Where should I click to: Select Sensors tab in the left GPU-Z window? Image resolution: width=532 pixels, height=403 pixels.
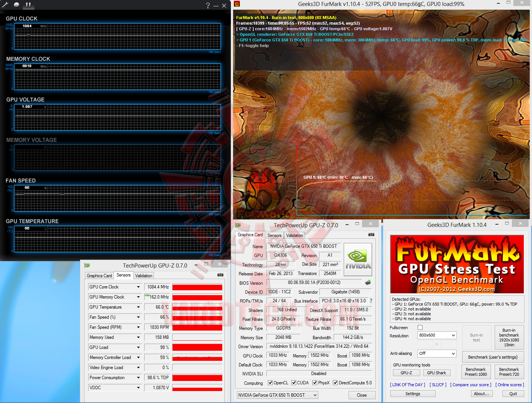click(x=124, y=275)
